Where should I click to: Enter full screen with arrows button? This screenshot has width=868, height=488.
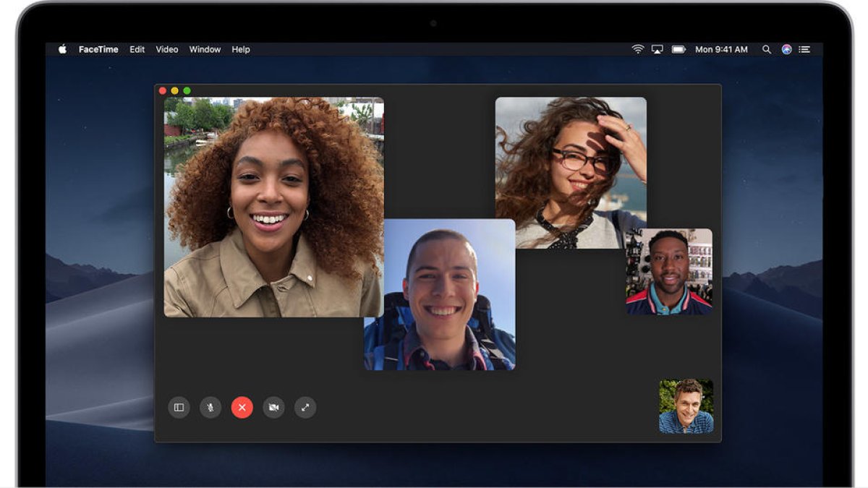coord(305,407)
